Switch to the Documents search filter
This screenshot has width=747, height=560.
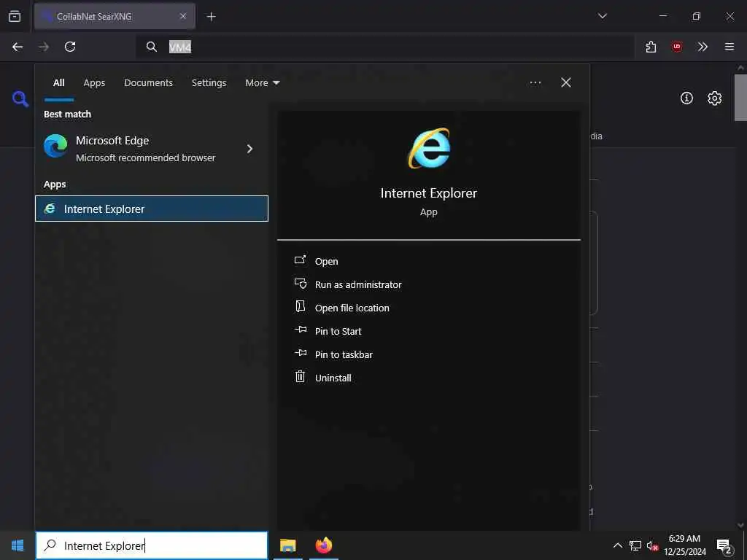(x=148, y=83)
